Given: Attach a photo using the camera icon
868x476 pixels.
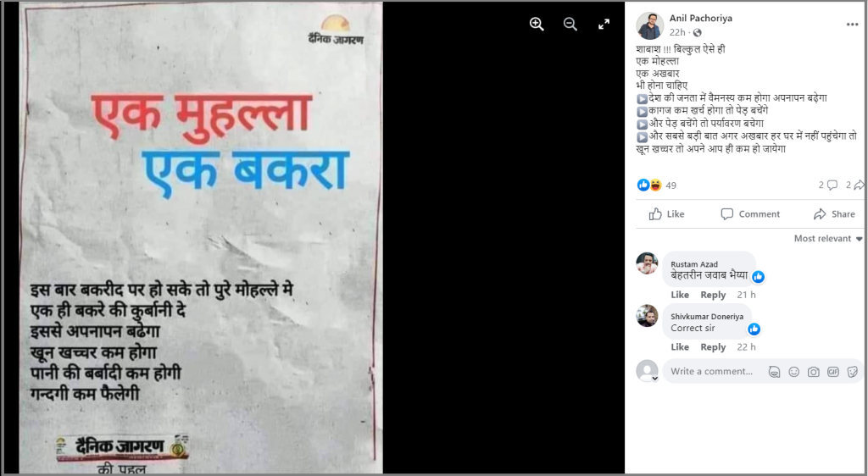Looking at the screenshot, I should coord(813,372).
